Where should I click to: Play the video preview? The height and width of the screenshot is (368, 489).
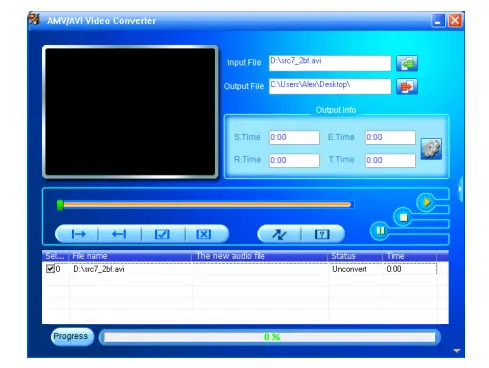426,202
